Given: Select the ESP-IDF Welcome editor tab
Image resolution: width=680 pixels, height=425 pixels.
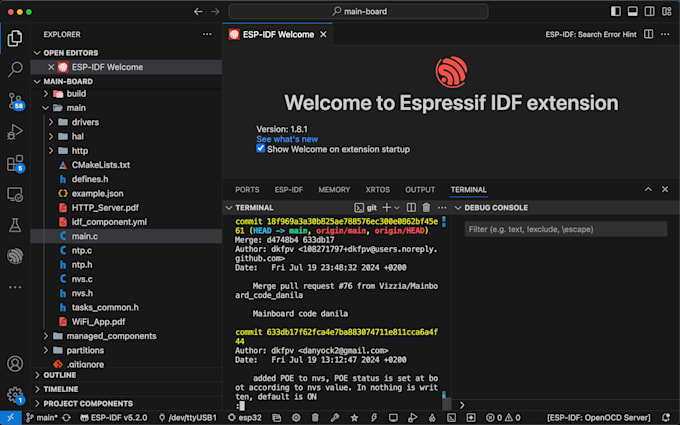Looking at the screenshot, I should click(278, 34).
